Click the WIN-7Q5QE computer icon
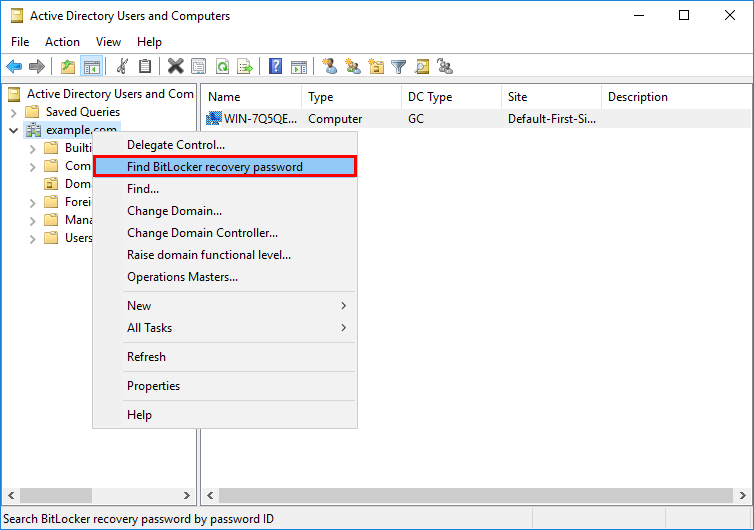This screenshot has width=754, height=530. click(x=214, y=118)
